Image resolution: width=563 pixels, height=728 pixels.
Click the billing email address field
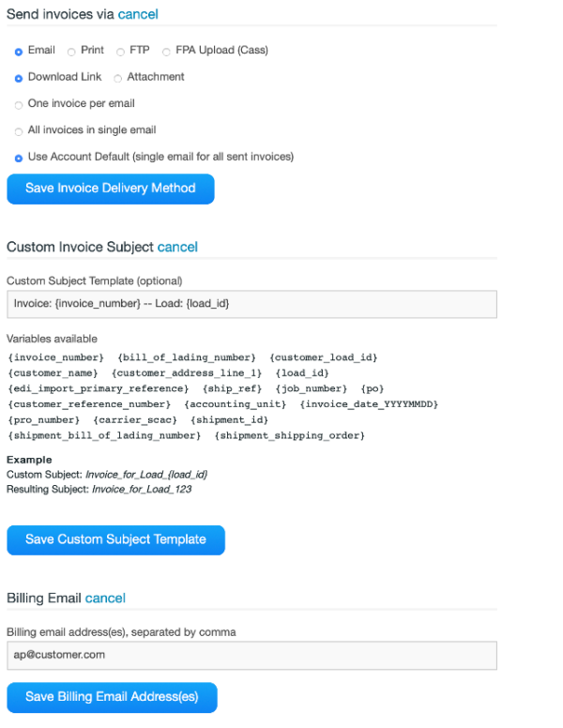click(x=251, y=655)
